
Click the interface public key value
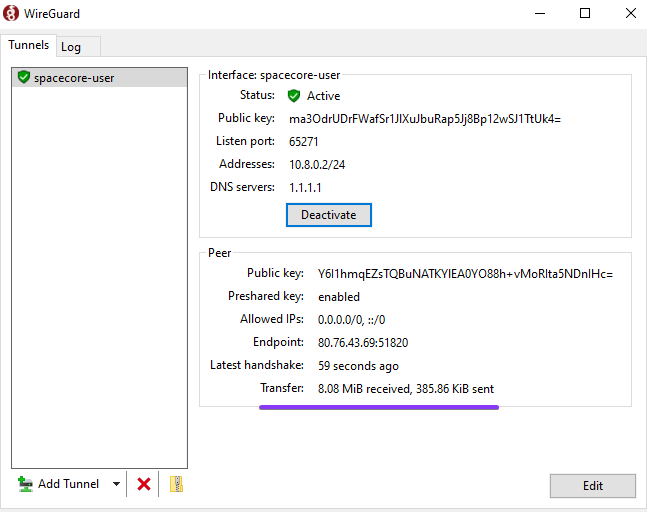tap(425, 119)
